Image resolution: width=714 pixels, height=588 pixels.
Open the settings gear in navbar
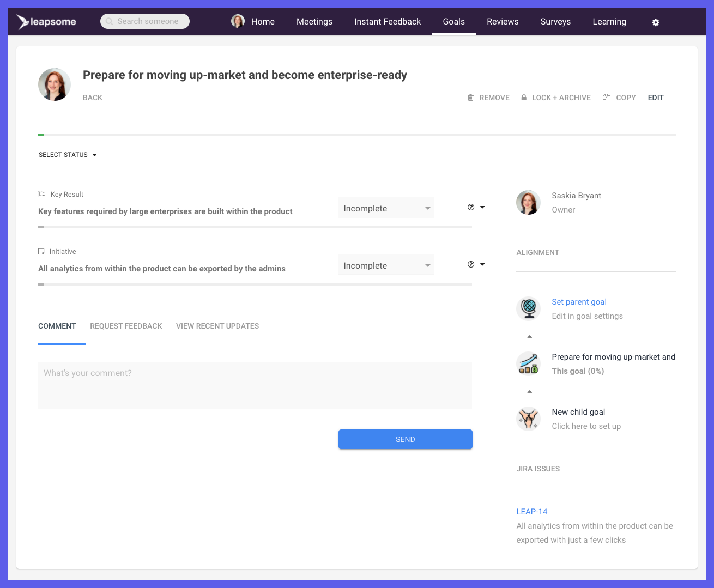pyautogui.click(x=656, y=22)
